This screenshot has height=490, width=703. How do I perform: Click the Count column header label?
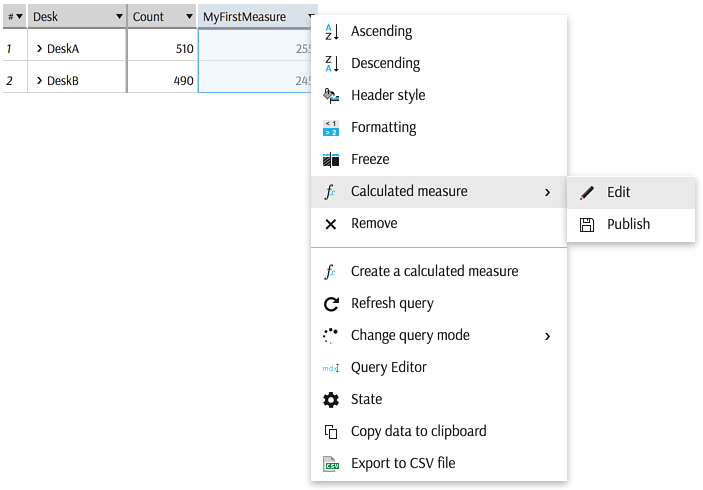click(x=148, y=17)
